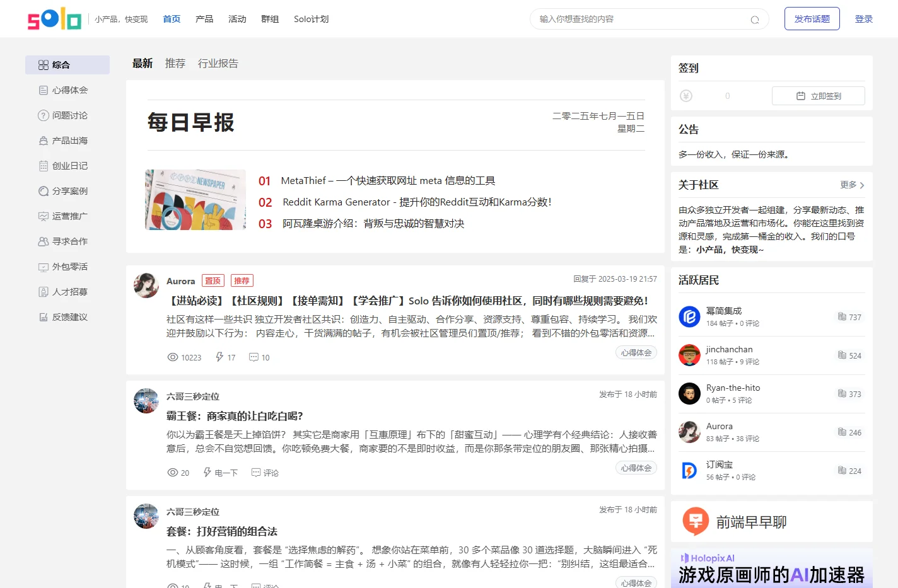Open the 进站必读 community rules post title

(x=409, y=301)
